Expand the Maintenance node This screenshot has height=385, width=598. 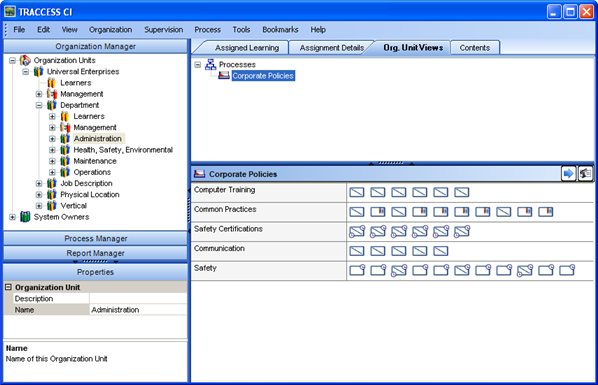point(52,161)
